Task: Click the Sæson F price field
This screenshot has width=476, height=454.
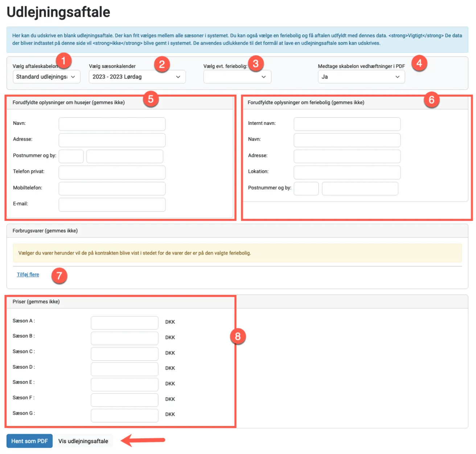Action: 124,400
